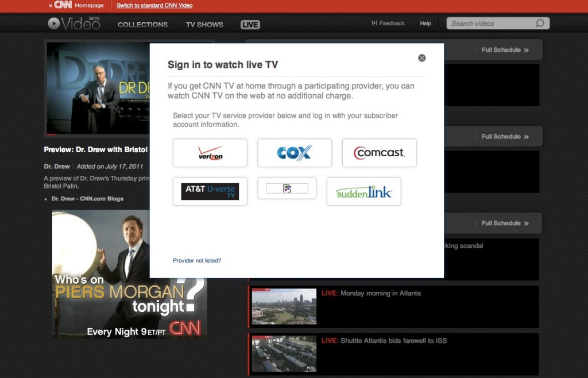The width and height of the screenshot is (588, 378).
Task: Select 'Shuttle Atlantis bids farewell to ISS' title
Action: tap(393, 341)
